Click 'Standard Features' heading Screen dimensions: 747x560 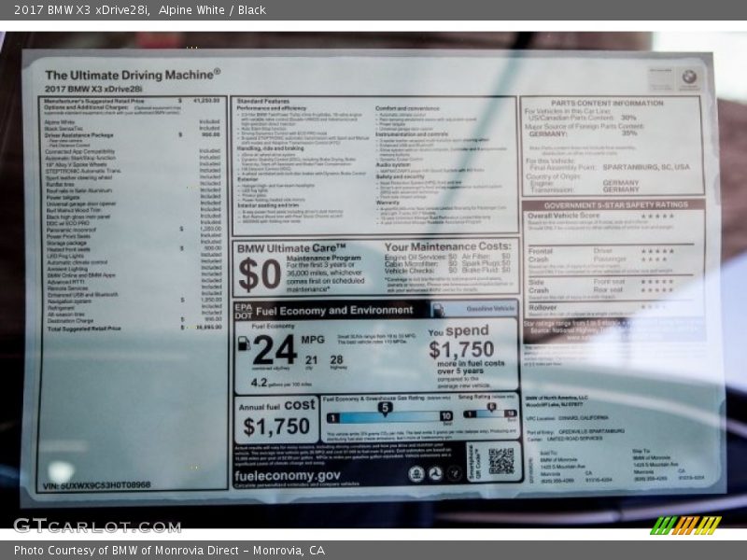pyautogui.click(x=263, y=101)
